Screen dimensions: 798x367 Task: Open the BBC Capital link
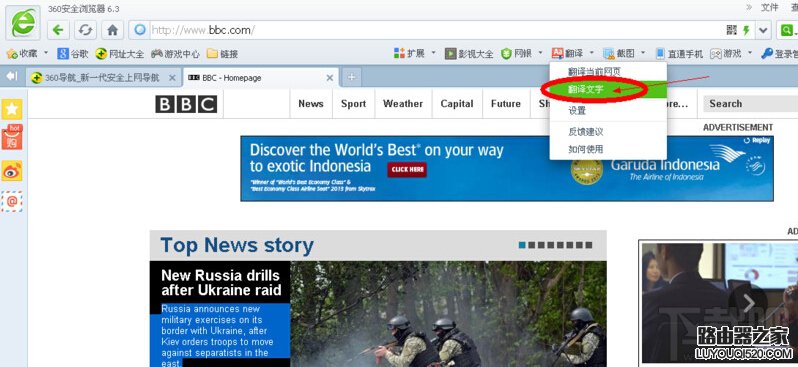pyautogui.click(x=457, y=104)
